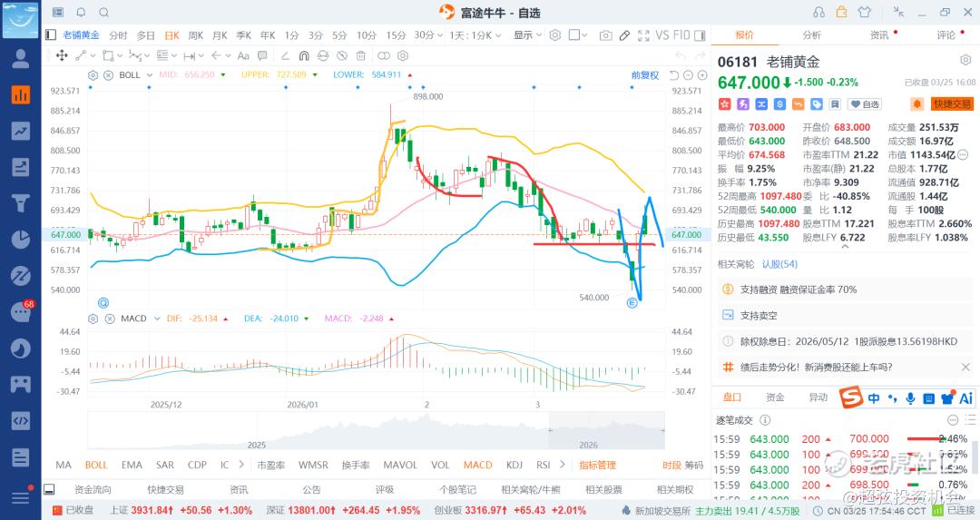This screenshot has width=980, height=520.
Task: Open customer service headset icon
Action: [819, 13]
